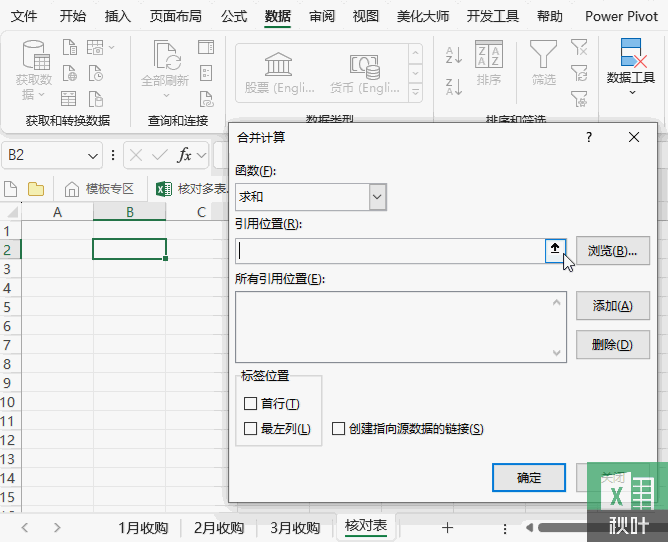Click the Insert Function fx icon
The height and width of the screenshot is (542, 668).
pyautogui.click(x=185, y=155)
